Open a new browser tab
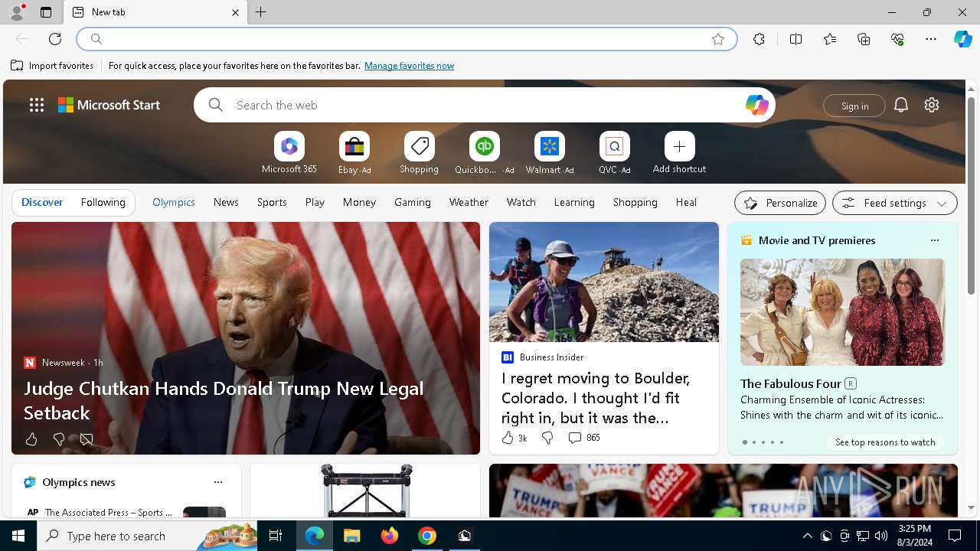The height and width of the screenshot is (551, 980). pos(261,12)
